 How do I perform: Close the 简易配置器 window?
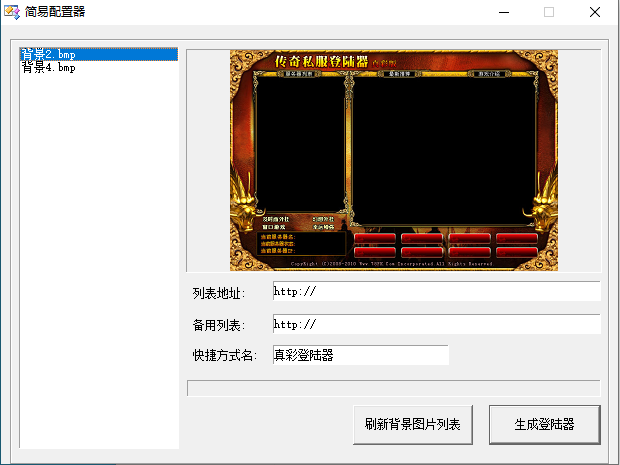[594, 12]
